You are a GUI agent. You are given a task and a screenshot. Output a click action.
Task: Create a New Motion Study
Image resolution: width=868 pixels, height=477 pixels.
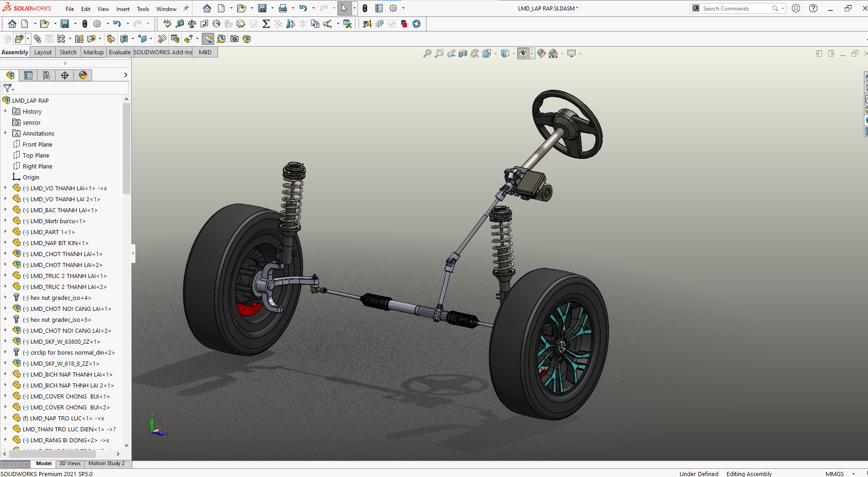pyautogui.click(x=161, y=39)
